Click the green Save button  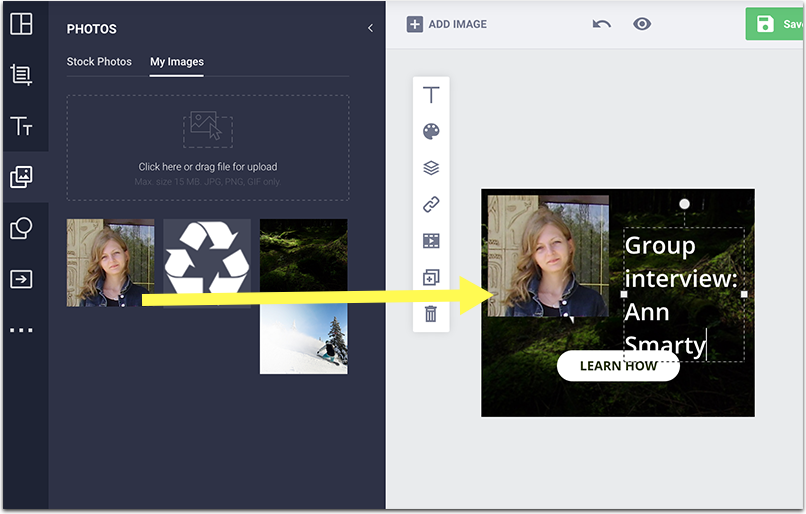pyautogui.click(x=776, y=24)
